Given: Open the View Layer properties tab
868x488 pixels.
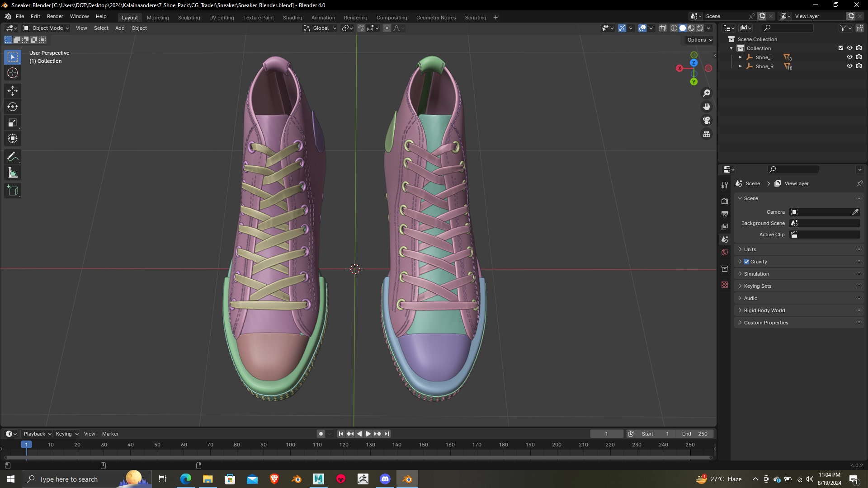Looking at the screenshot, I should pos(725,226).
